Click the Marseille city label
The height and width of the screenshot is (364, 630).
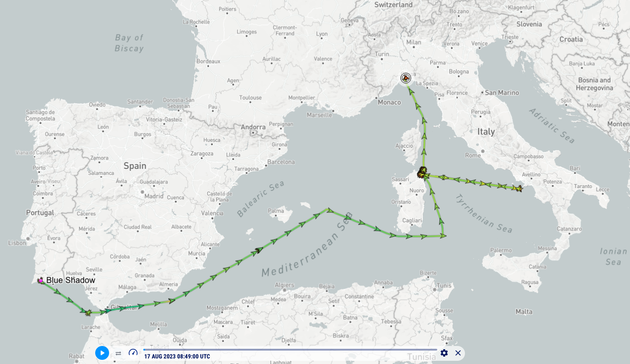coord(319,115)
